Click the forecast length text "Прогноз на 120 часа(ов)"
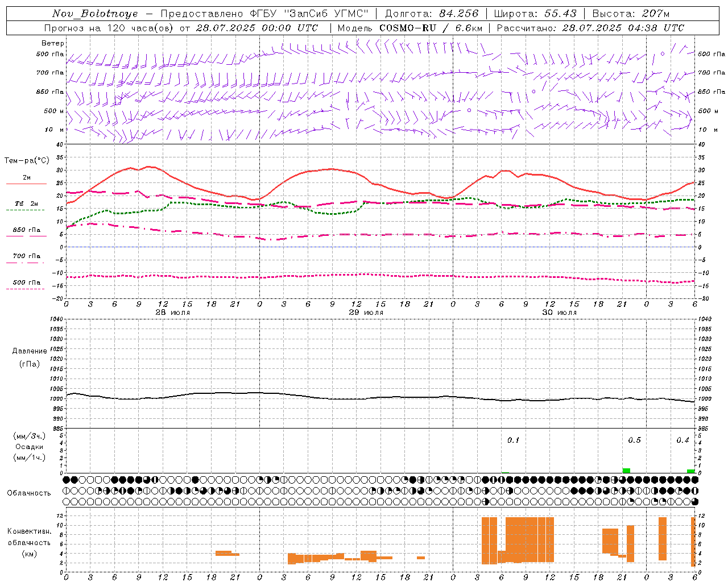Viewport: 728px width, 582px height. point(109,28)
